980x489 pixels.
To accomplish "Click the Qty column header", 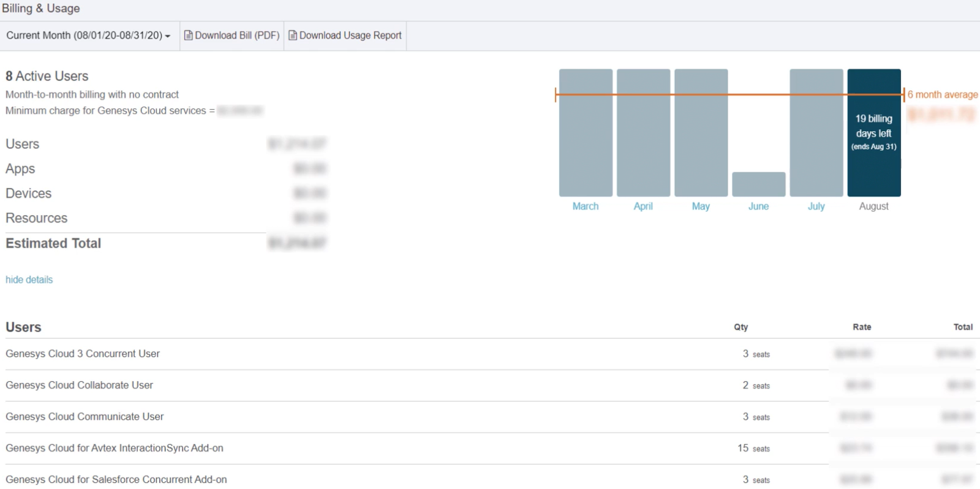I will tap(741, 327).
